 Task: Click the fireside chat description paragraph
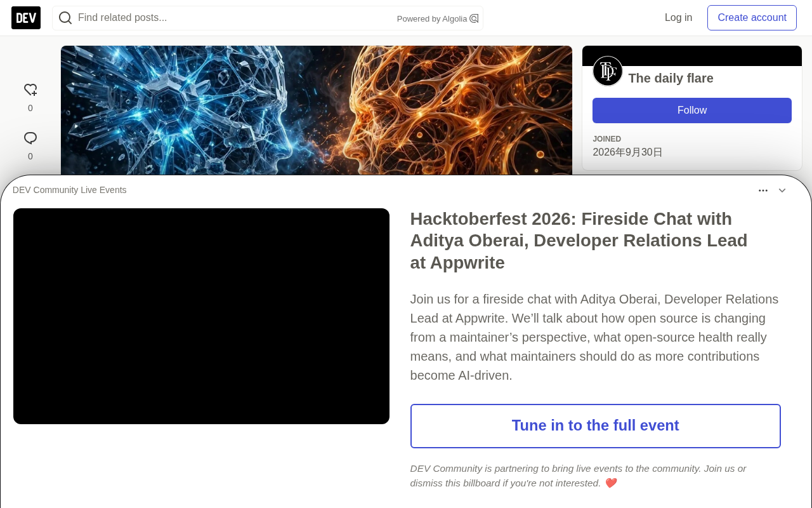[594, 337]
